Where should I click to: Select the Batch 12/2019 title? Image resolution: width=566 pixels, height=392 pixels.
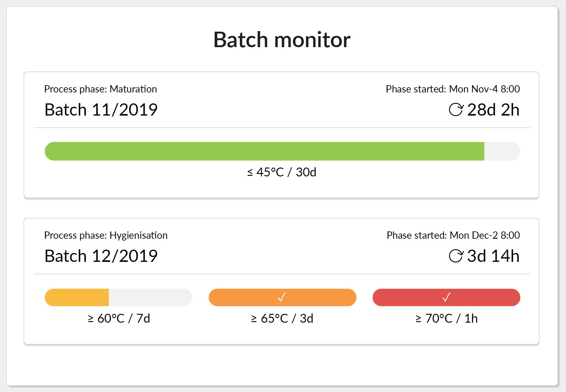pyautogui.click(x=101, y=256)
